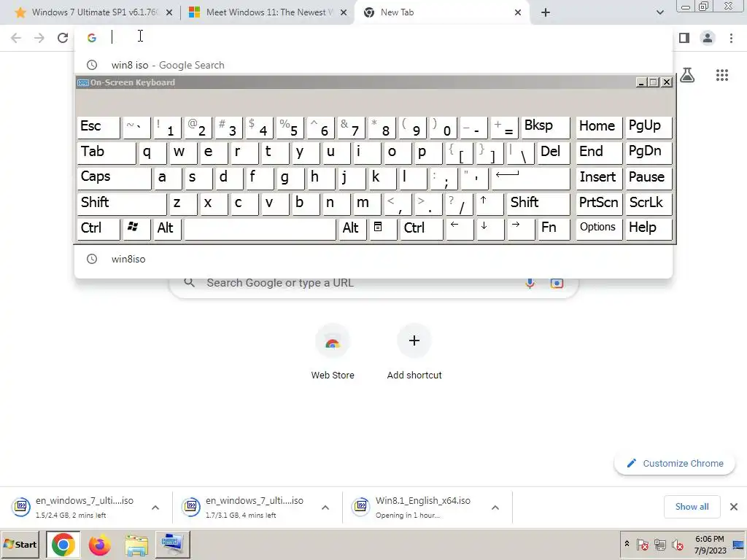Click the right arrow key on keyboard
This screenshot has height=560, width=747.
pos(521,229)
